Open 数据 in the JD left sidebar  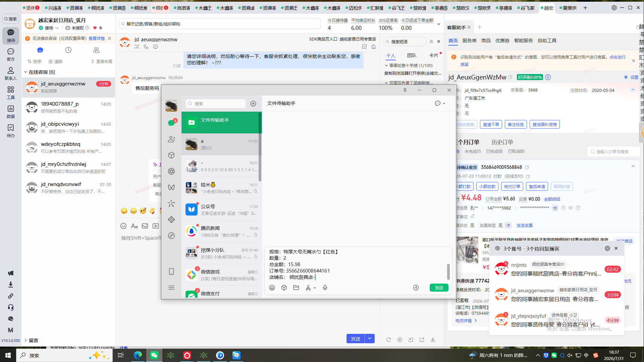tap(11, 112)
